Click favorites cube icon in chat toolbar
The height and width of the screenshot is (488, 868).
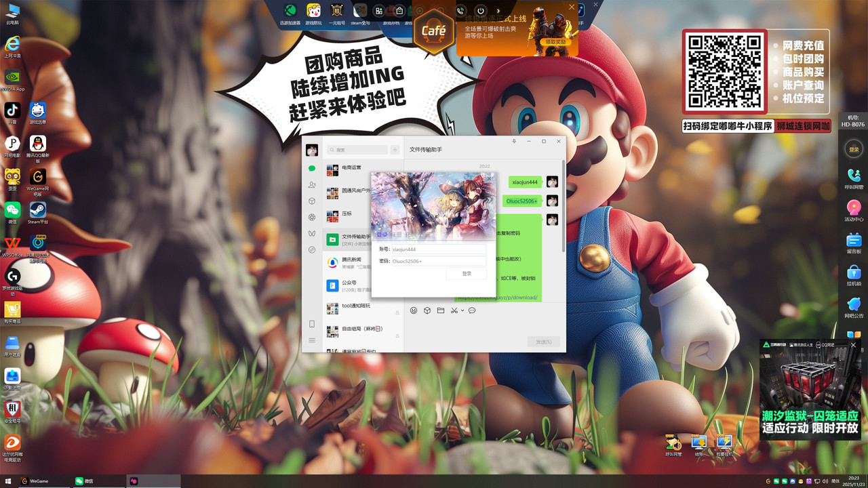coord(427,310)
